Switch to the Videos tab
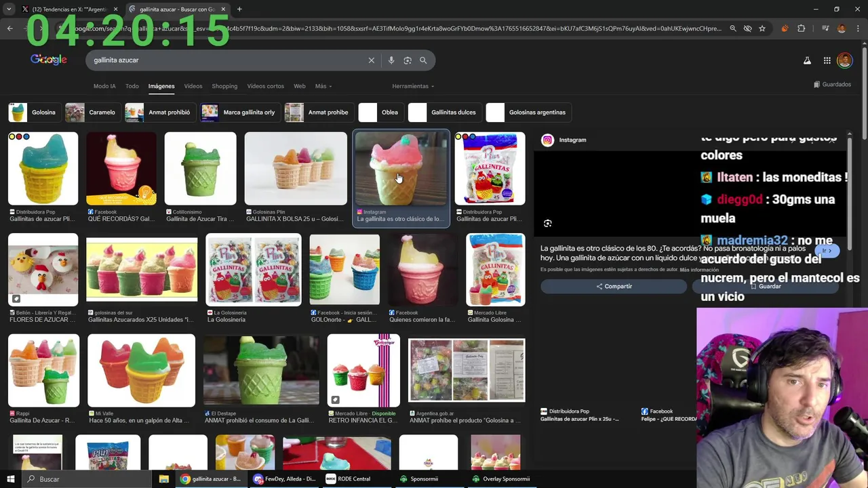The image size is (868, 488). tap(193, 86)
